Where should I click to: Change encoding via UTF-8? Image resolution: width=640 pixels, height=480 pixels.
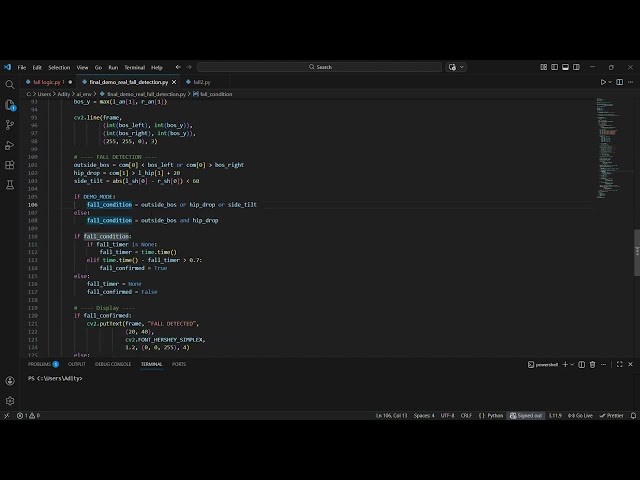[x=447, y=416]
